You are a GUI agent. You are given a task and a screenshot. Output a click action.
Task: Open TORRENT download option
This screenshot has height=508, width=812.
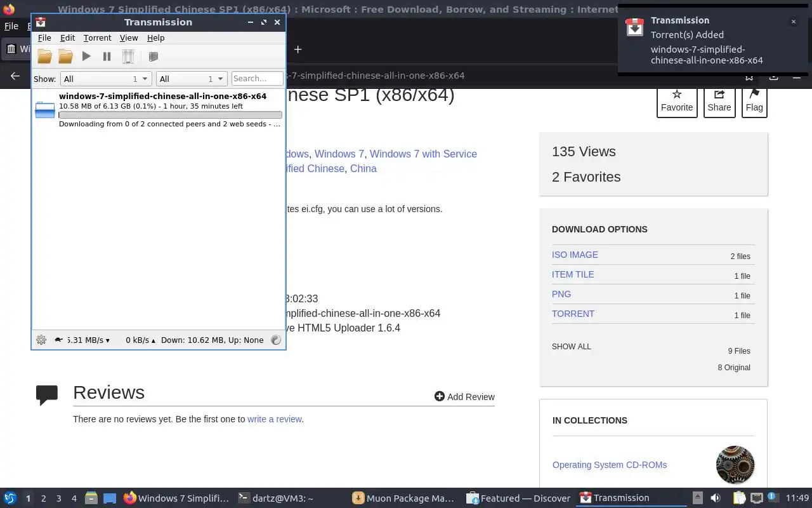(573, 314)
